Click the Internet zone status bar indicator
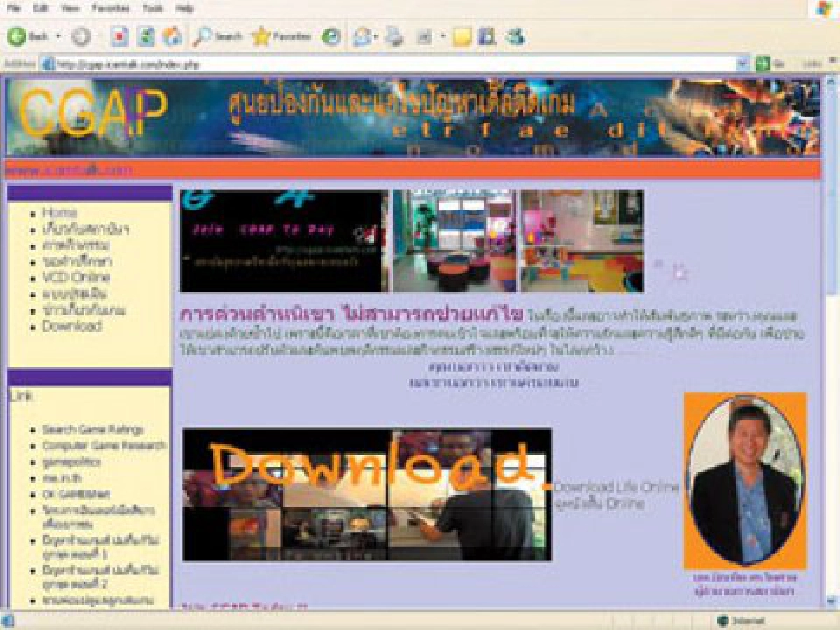This screenshot has width=840, height=630. tap(741, 621)
